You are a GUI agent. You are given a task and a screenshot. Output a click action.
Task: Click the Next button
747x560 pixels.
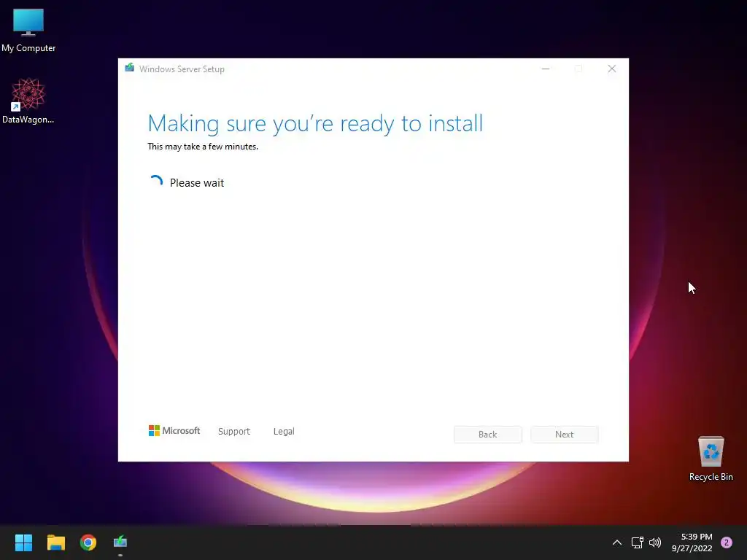(565, 435)
